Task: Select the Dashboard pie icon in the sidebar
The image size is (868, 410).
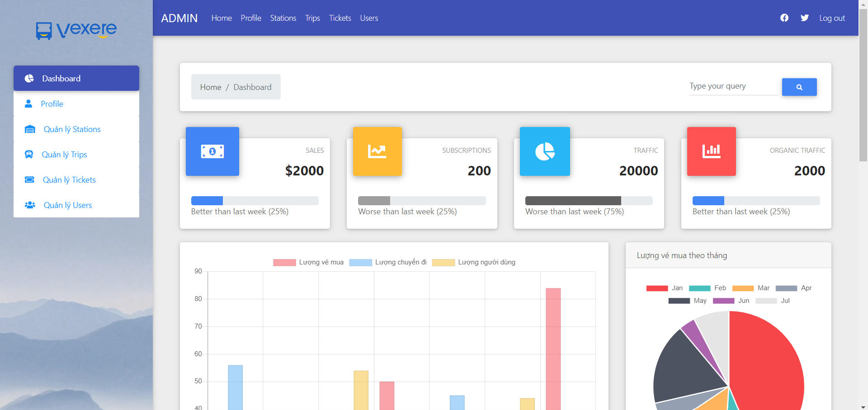Action: pos(29,78)
